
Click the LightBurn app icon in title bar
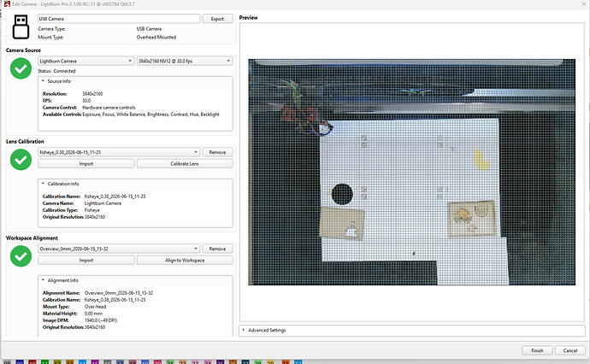[x=7, y=3]
